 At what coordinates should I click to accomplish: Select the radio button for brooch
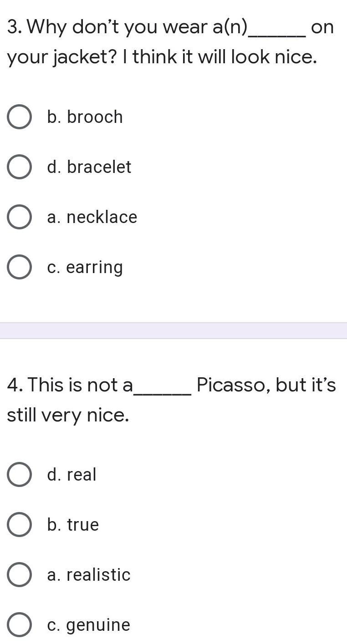tap(20, 117)
